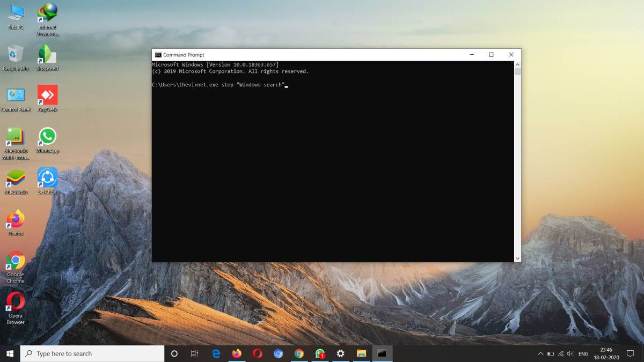Click the SHAREit desktop shortcut
This screenshot has width=644, height=362.
tap(47, 179)
